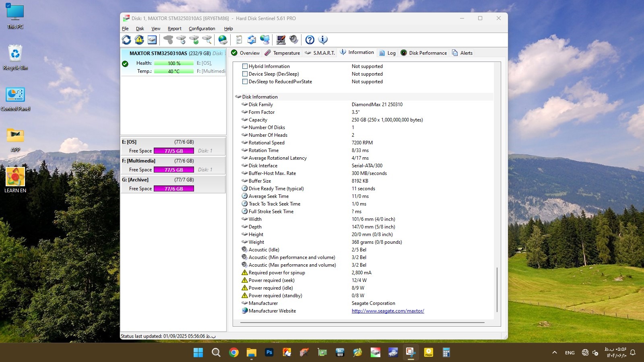
Task: Open the Alerts tab
Action: coord(462,53)
